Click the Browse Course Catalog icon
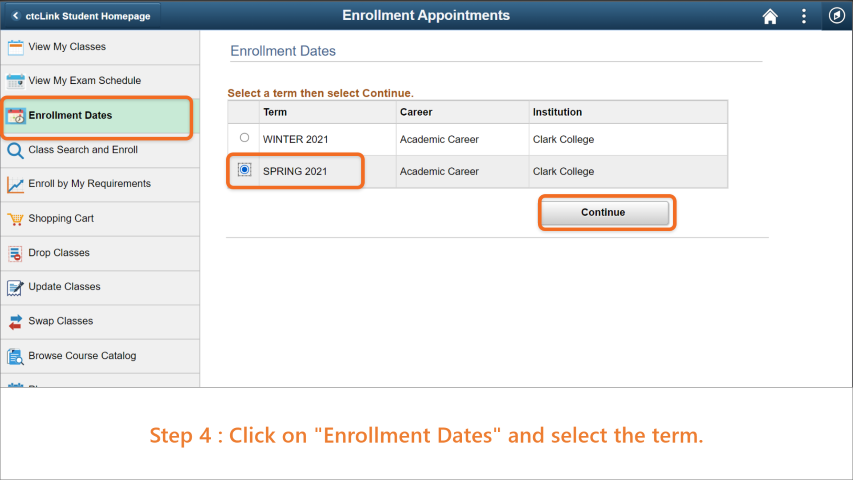 [x=15, y=356]
